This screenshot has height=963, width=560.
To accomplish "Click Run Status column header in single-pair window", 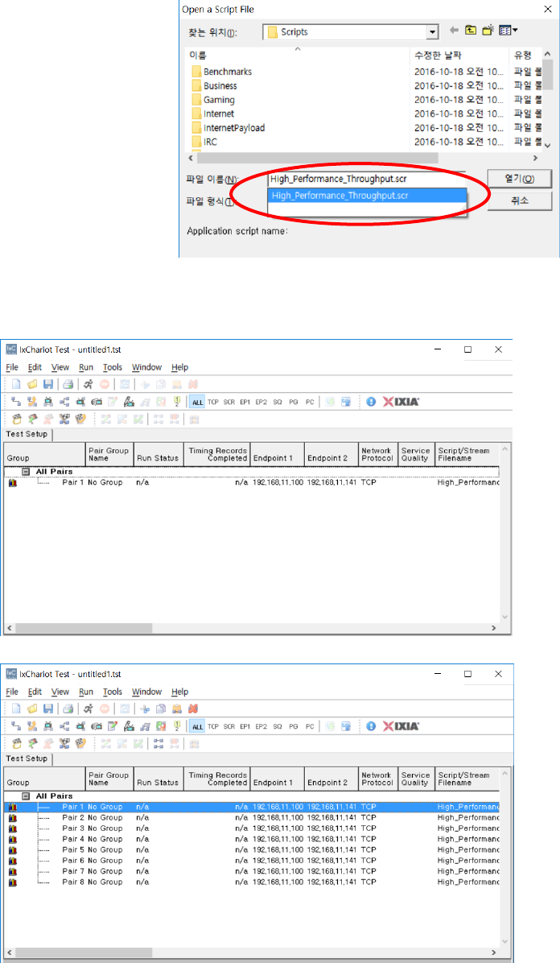I will click(x=159, y=454).
